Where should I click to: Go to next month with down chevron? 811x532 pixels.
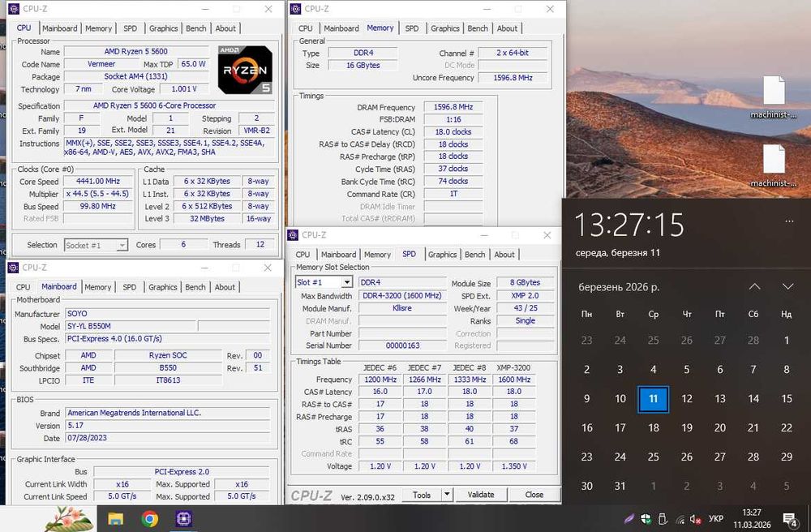(x=787, y=286)
